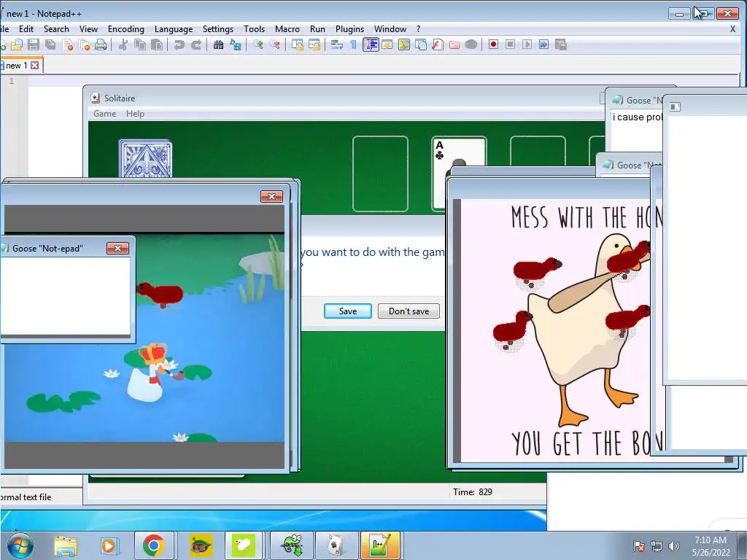This screenshot has height=560, width=747.
Task: Click the Windows Start orb
Action: click(20, 545)
